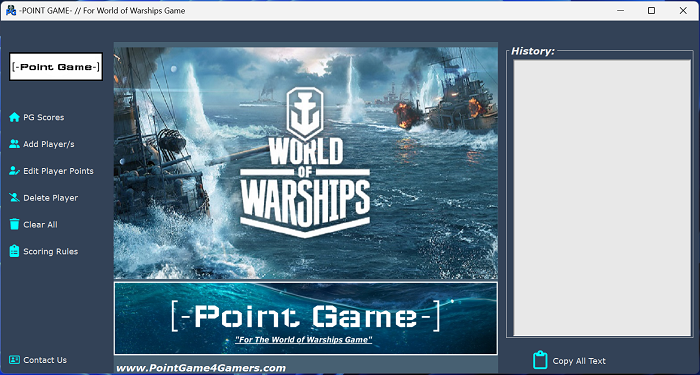Click the Copy All Text button label
Screen dimensions: 700x375
click(579, 361)
